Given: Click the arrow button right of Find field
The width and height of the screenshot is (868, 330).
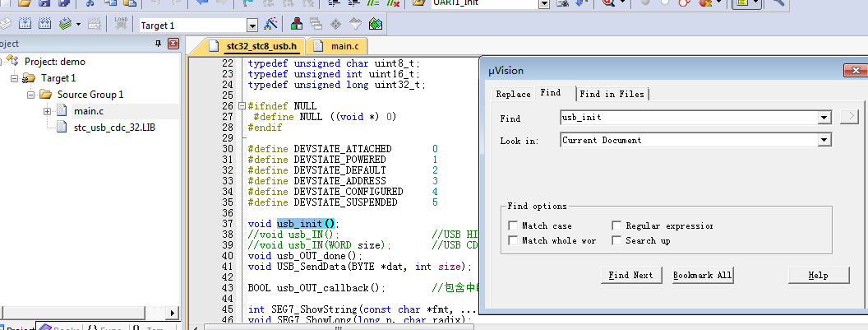Looking at the screenshot, I should pyautogui.click(x=849, y=117).
